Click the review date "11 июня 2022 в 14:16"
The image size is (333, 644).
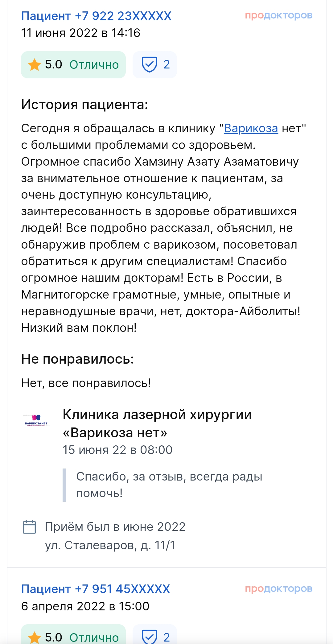[80, 33]
